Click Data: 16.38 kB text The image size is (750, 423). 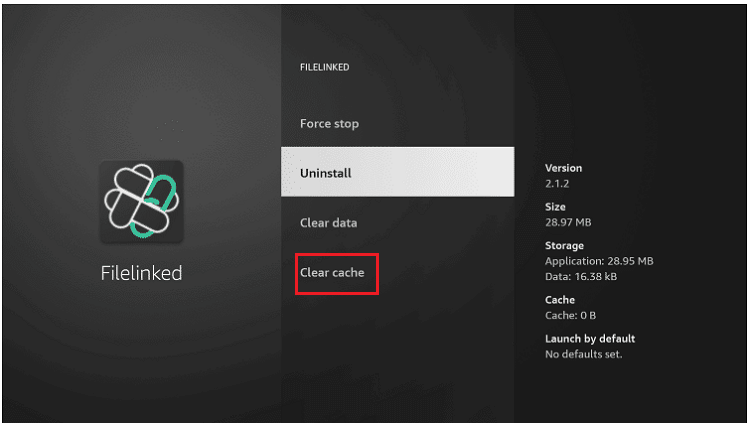pyautogui.click(x=581, y=277)
